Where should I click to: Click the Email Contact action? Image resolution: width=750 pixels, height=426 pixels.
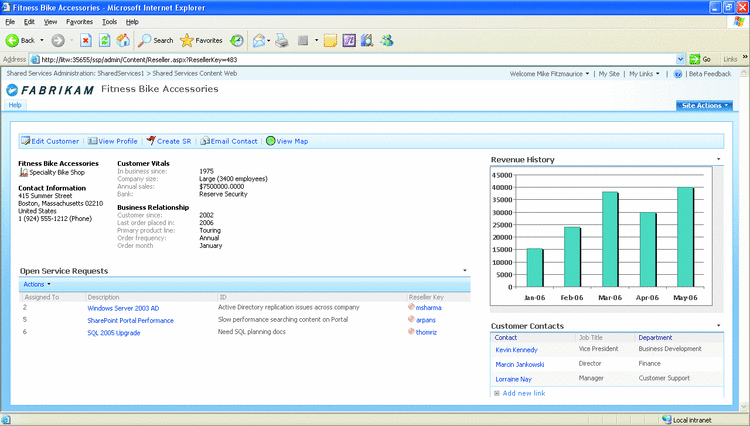[x=229, y=141]
